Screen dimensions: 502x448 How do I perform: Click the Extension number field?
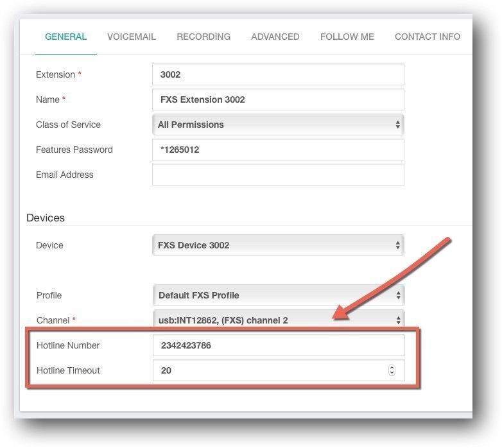278,74
